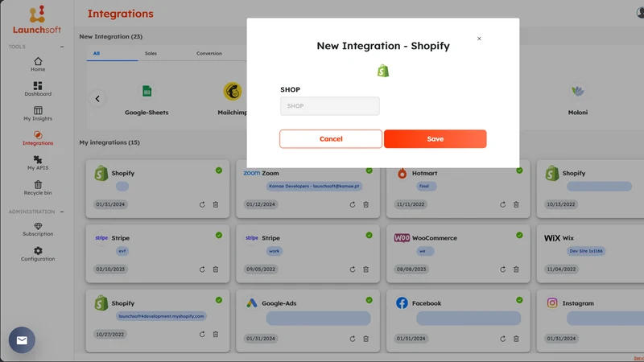Choose the Mailchimp integration

pyautogui.click(x=233, y=100)
